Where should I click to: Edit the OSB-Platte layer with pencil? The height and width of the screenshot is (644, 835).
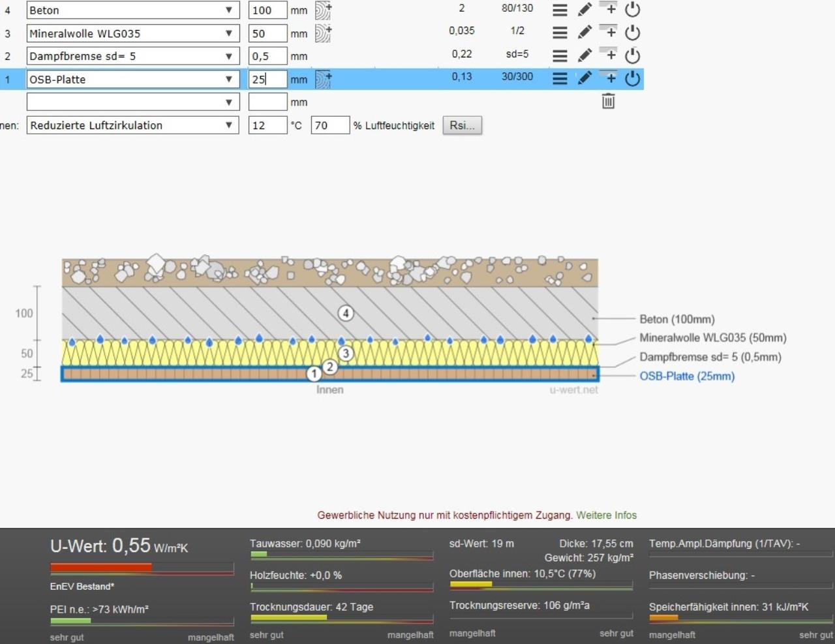click(585, 78)
